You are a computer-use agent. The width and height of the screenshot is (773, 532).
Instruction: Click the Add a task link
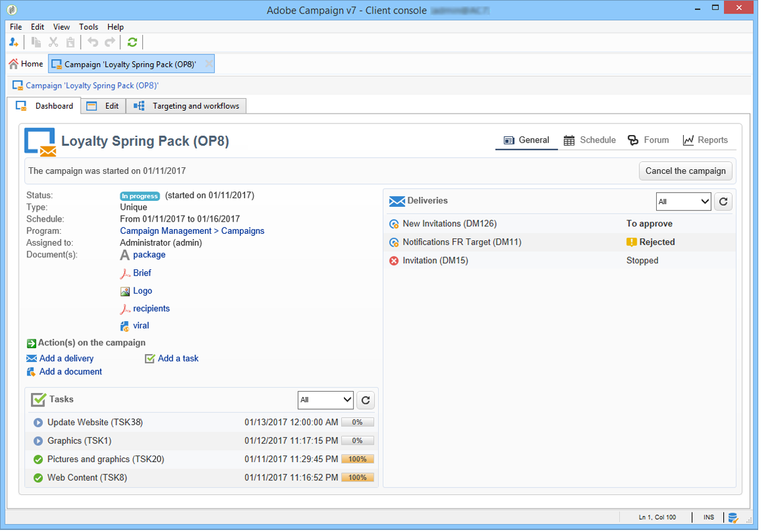pos(178,359)
